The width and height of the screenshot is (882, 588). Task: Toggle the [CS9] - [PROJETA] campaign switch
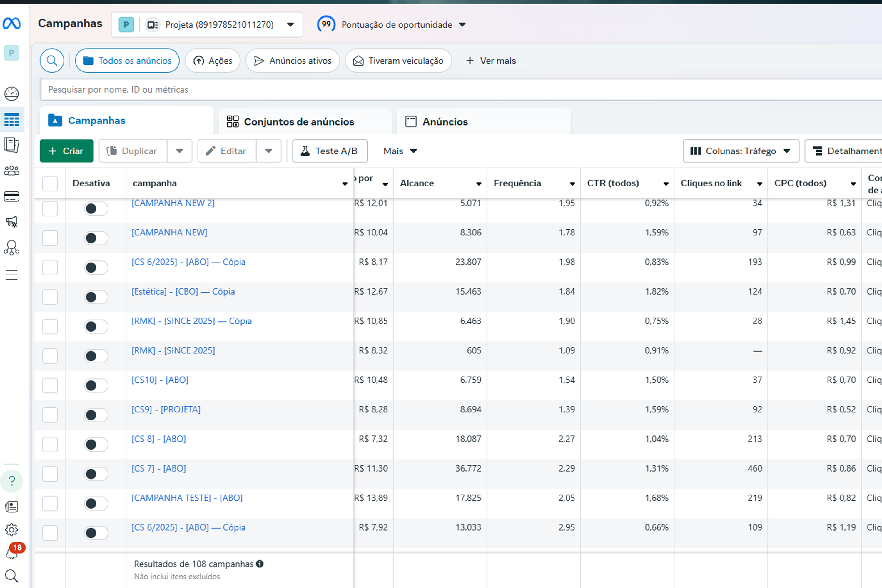click(96, 415)
